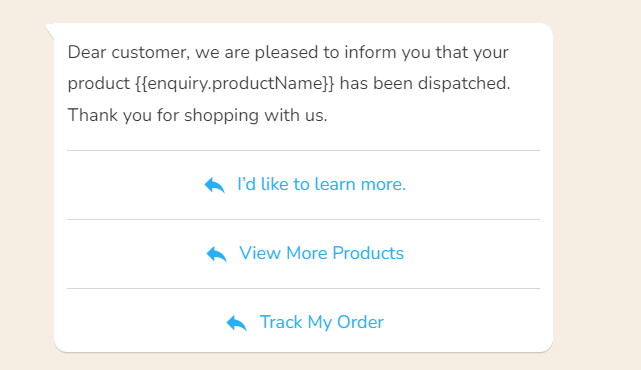641x370 pixels.
Task: Select the "I'd like to learn more." quick reply
Action: pos(303,185)
